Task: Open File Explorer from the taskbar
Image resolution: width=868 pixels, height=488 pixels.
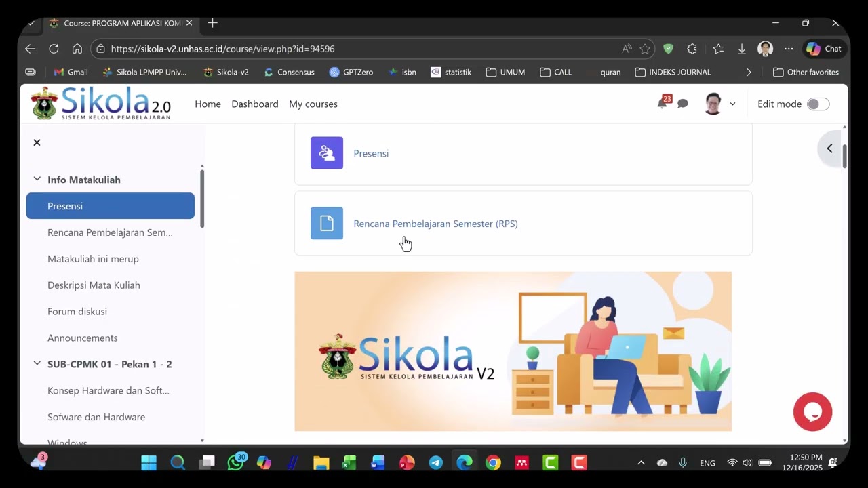Action: tap(321, 463)
